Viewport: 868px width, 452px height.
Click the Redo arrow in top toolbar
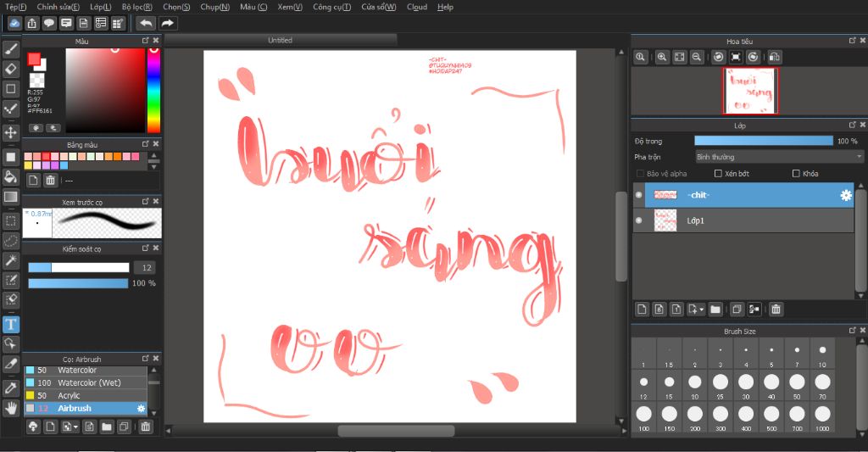167,23
